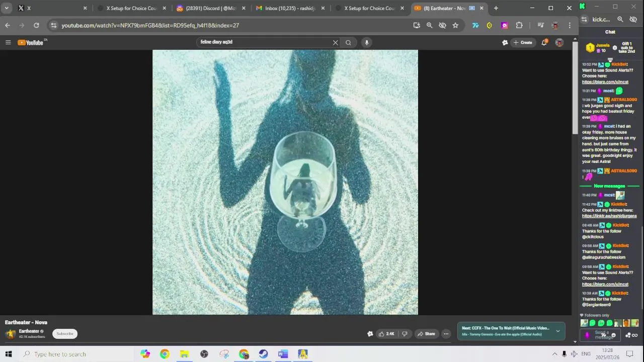Open Copilot from the taskbar
The image size is (644, 362).
pyautogui.click(x=145, y=354)
